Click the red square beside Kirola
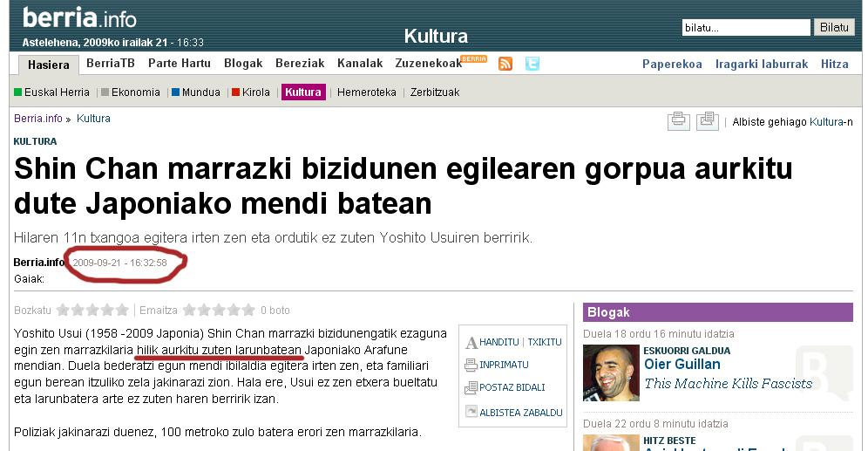The image size is (868, 451). (x=235, y=92)
